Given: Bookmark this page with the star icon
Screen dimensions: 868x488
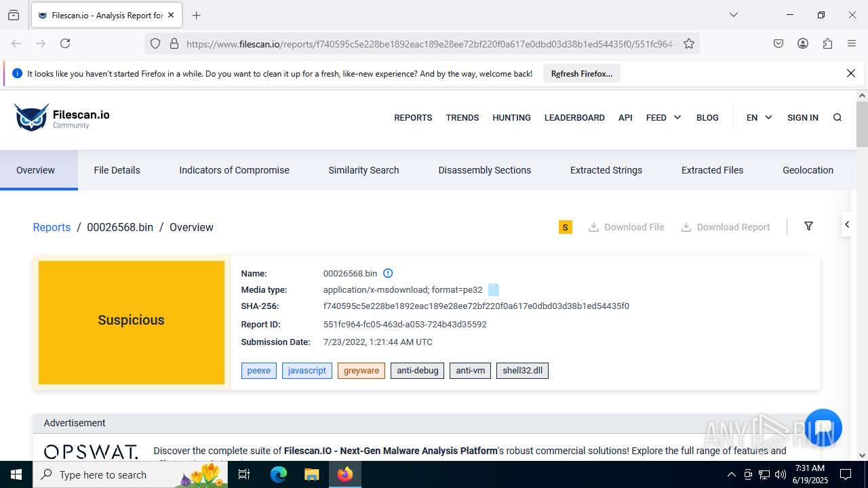Looking at the screenshot, I should (689, 43).
